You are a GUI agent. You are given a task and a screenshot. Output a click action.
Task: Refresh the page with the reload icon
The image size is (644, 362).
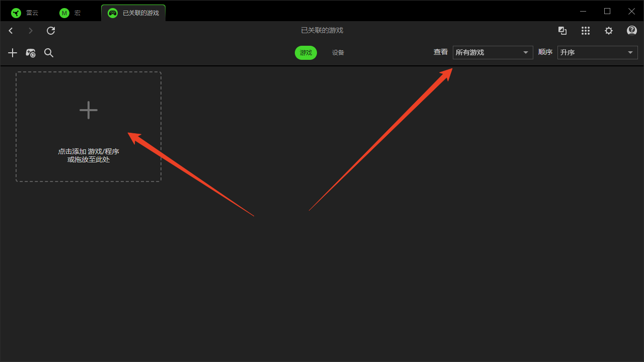[x=51, y=31]
